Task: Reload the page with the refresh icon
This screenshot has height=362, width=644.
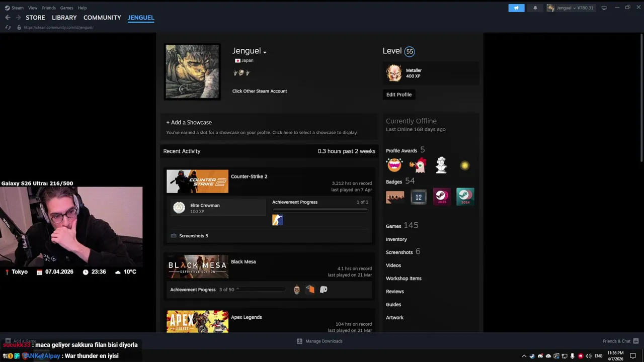Action: point(8,27)
